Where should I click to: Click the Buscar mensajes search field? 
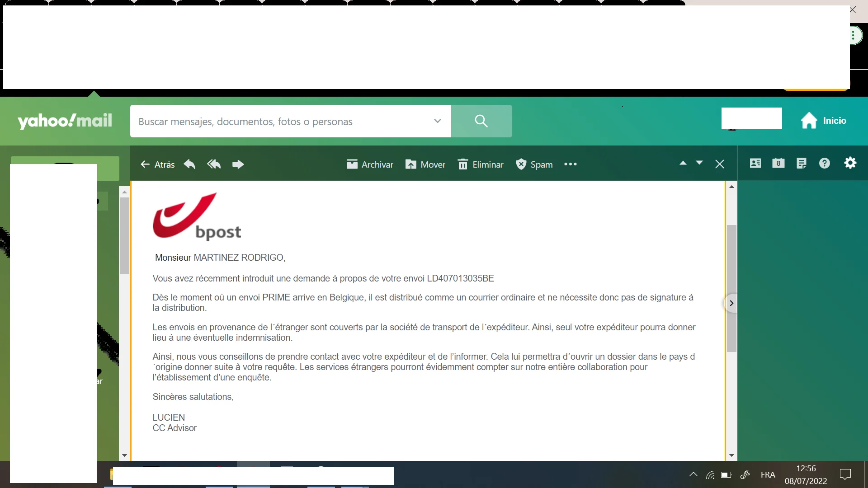coord(280,122)
